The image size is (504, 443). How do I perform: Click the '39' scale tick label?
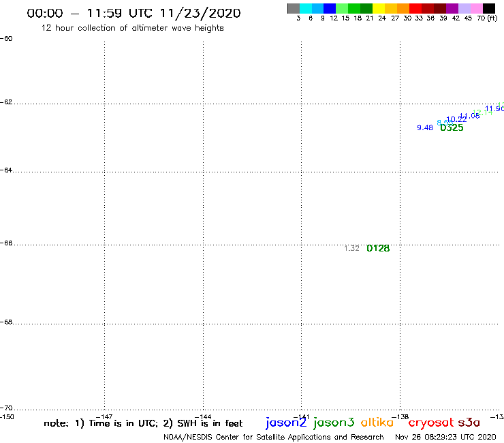coord(443,18)
